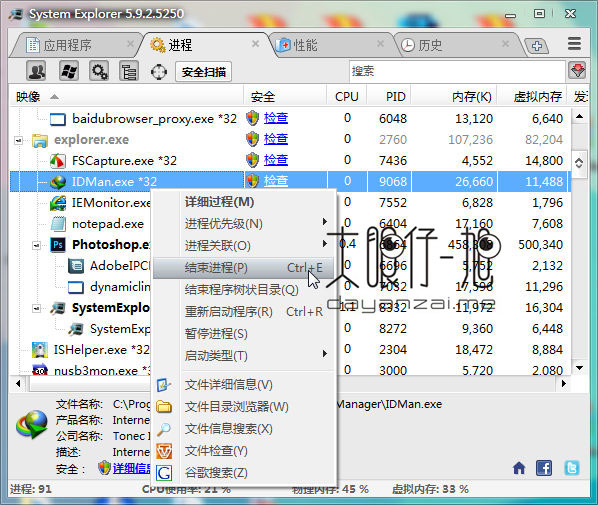Click the gears services toolbar icon

click(99, 71)
